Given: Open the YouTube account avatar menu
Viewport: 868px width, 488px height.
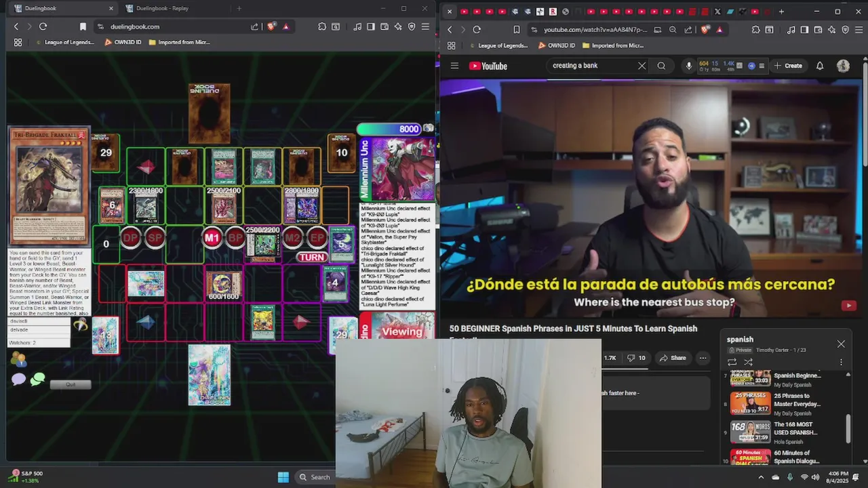Looking at the screenshot, I should (x=843, y=66).
